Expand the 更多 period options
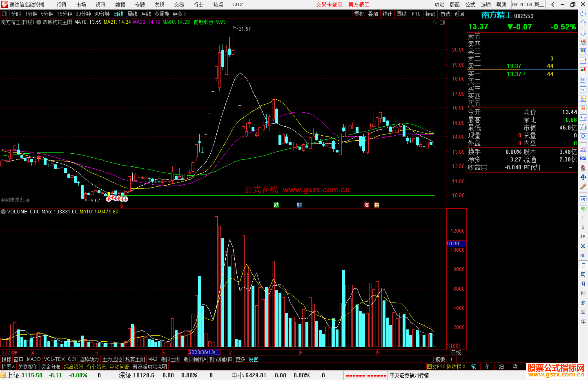The image size is (588, 380). pos(179,14)
